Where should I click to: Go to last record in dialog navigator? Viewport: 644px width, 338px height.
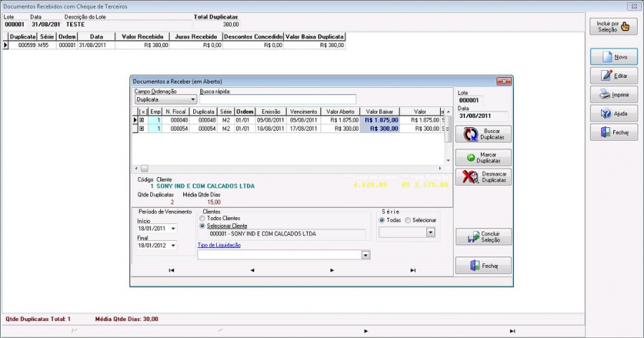point(413,270)
